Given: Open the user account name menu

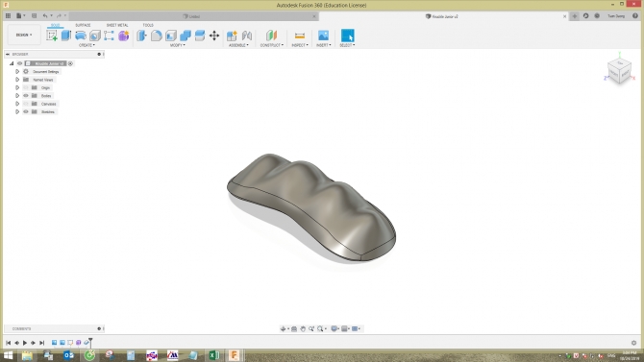Looking at the screenshot, I should tap(616, 16).
